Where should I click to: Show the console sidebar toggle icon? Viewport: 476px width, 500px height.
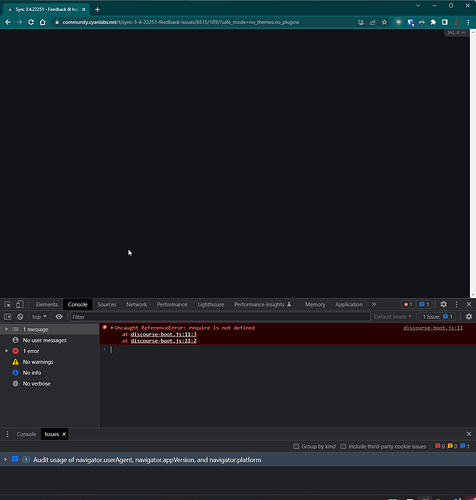point(7,317)
